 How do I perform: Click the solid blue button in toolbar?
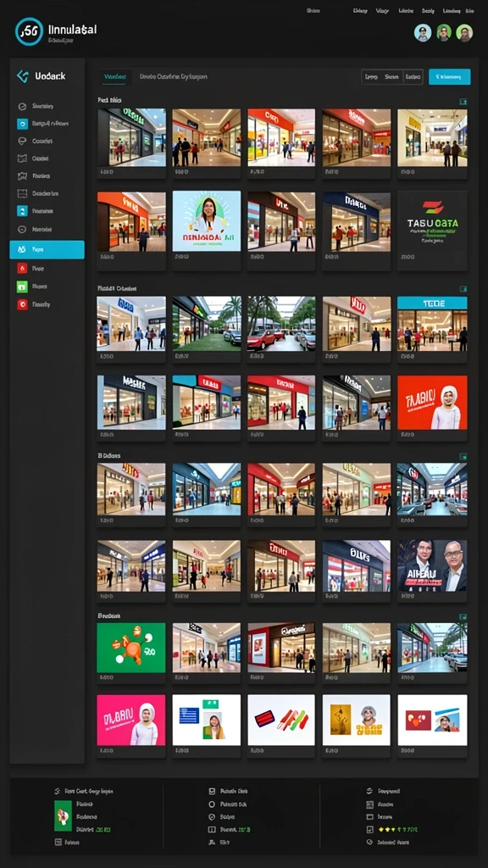(449, 77)
